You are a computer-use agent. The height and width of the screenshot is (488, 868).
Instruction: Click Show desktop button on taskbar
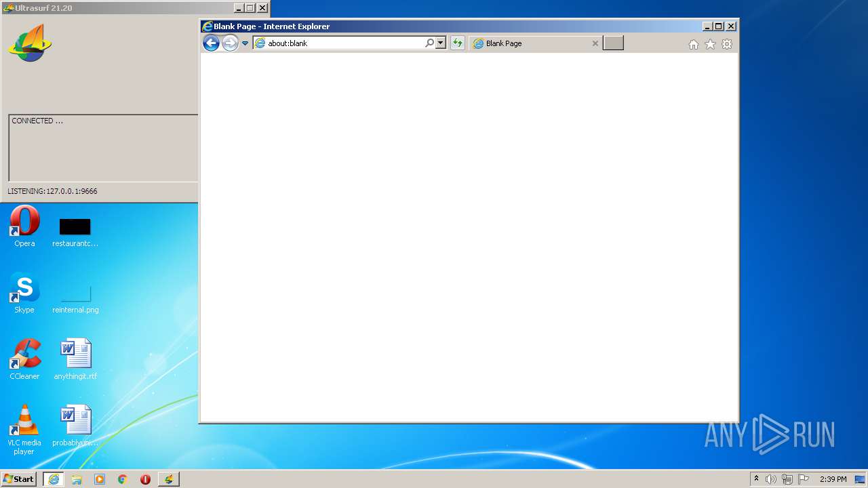860,479
